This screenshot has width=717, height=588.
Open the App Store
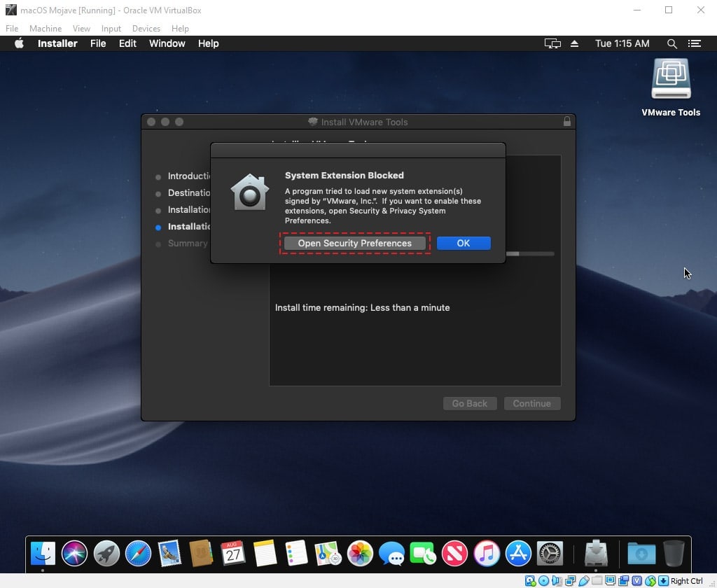pos(517,553)
